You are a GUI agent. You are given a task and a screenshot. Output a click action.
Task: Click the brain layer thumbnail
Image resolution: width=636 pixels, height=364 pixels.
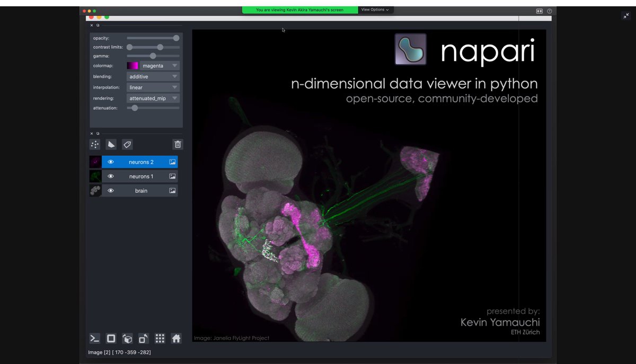[95, 191]
